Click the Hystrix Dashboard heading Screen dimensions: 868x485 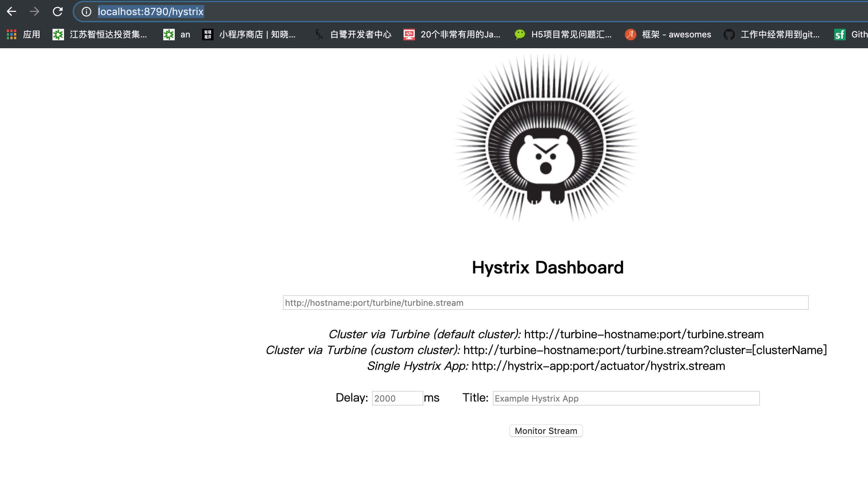pyautogui.click(x=548, y=268)
